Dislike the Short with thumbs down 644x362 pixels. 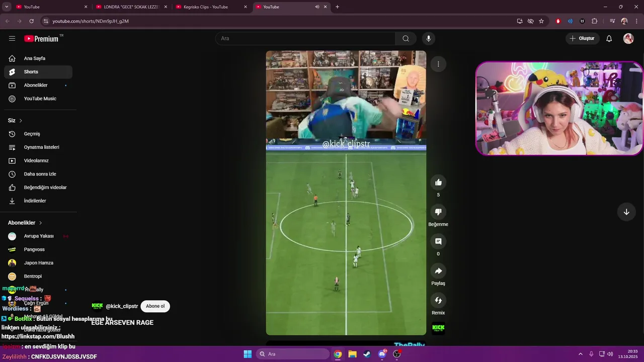438,212
